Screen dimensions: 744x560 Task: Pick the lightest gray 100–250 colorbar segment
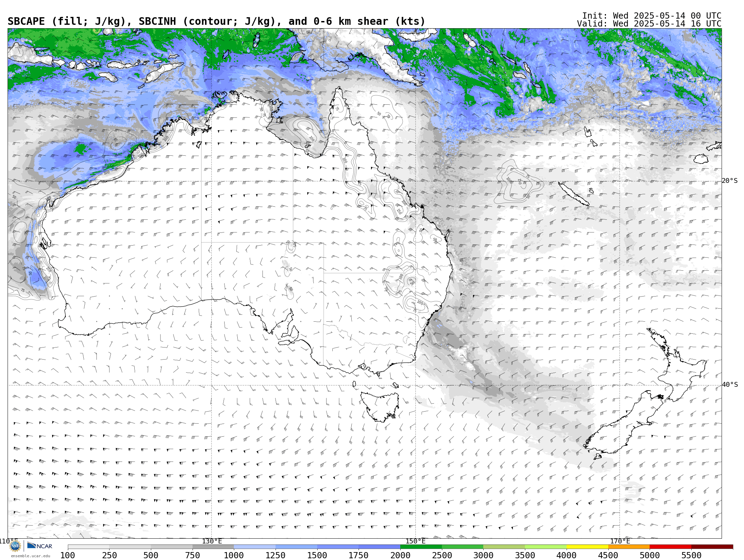tap(89, 547)
